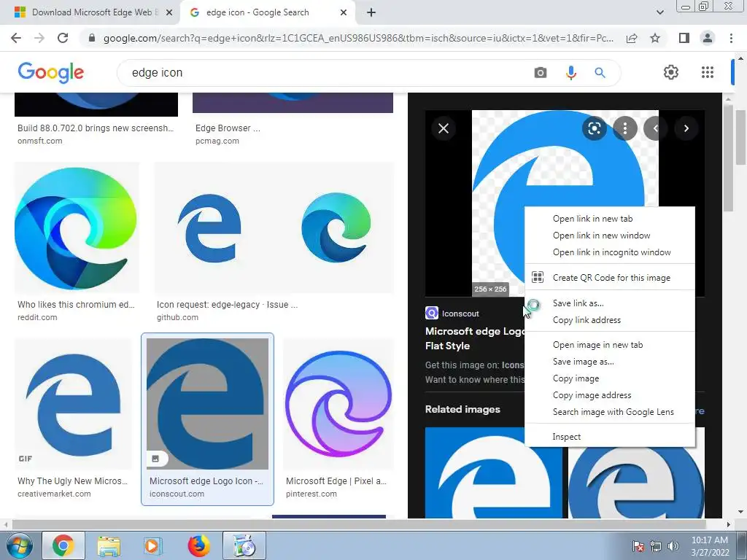Viewport: 747px width, 560px height.
Task: Select 'Open image in new tab'
Action: [x=610, y=345]
